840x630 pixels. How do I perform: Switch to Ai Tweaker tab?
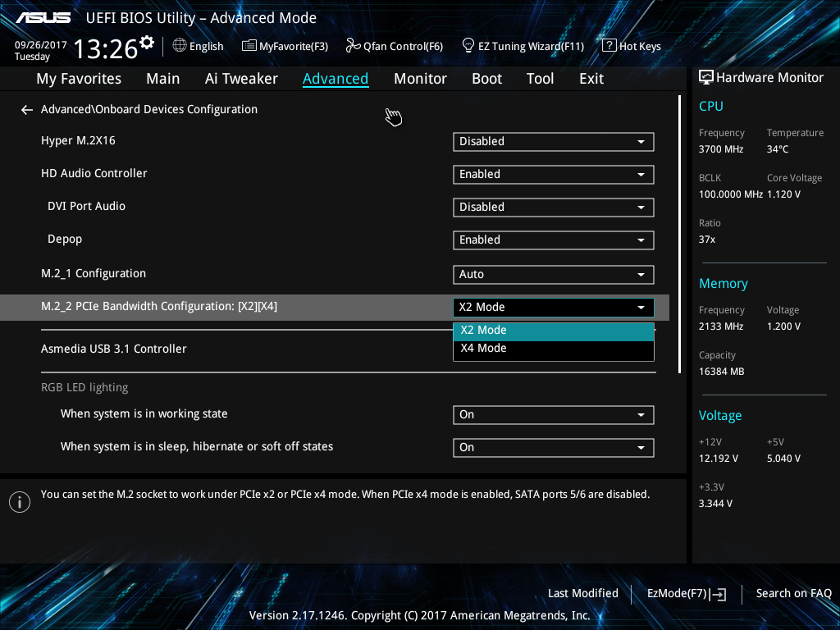241,79
